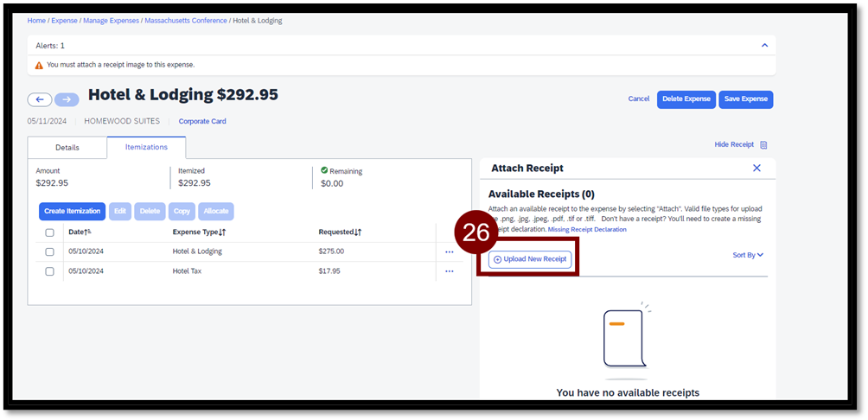Sort itemizations by Expense Type column

click(199, 232)
